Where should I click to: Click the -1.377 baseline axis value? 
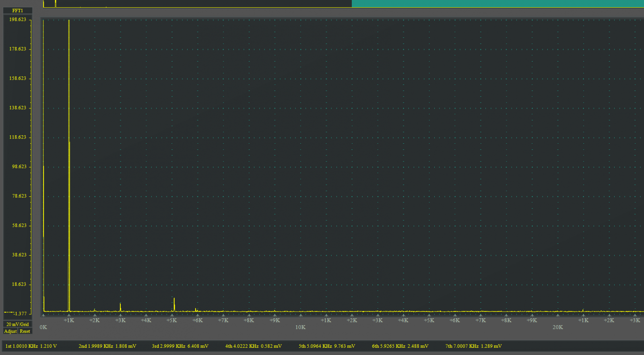20,314
